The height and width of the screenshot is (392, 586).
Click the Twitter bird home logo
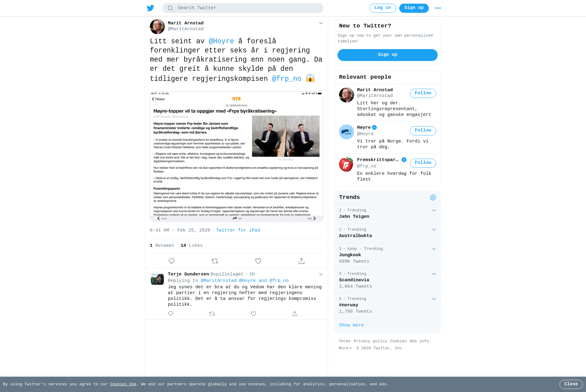coord(150,8)
